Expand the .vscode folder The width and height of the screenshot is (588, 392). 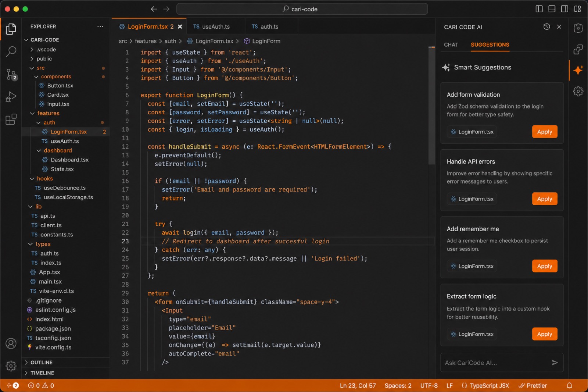[66, 49]
